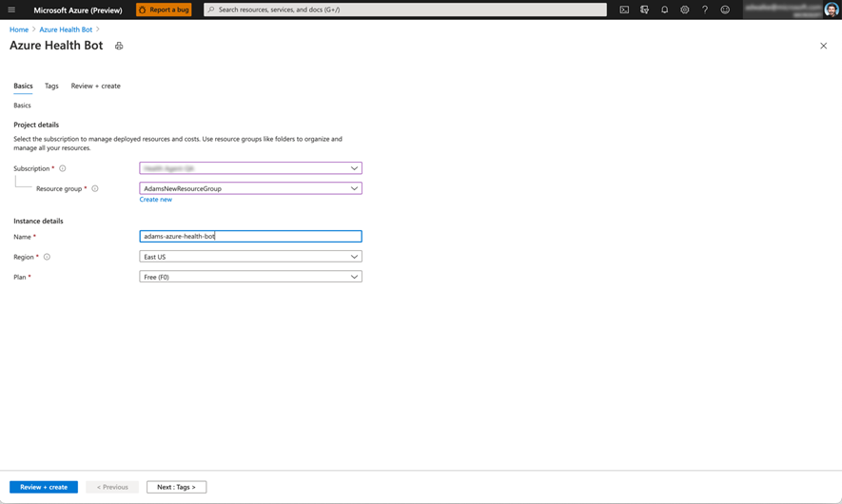Expand the Plan dropdown showing Free (F0)
This screenshot has height=504, width=842.
251,277
